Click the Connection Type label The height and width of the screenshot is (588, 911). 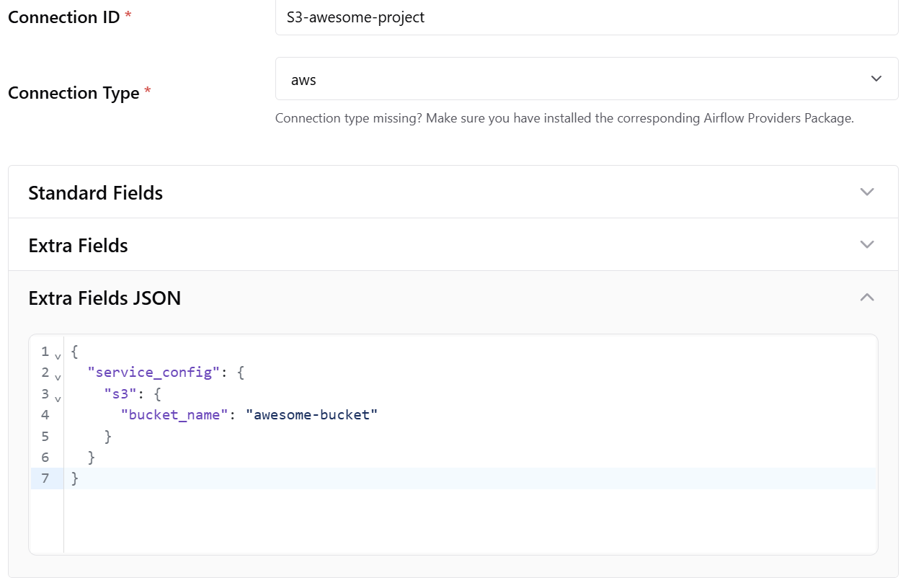[74, 93]
